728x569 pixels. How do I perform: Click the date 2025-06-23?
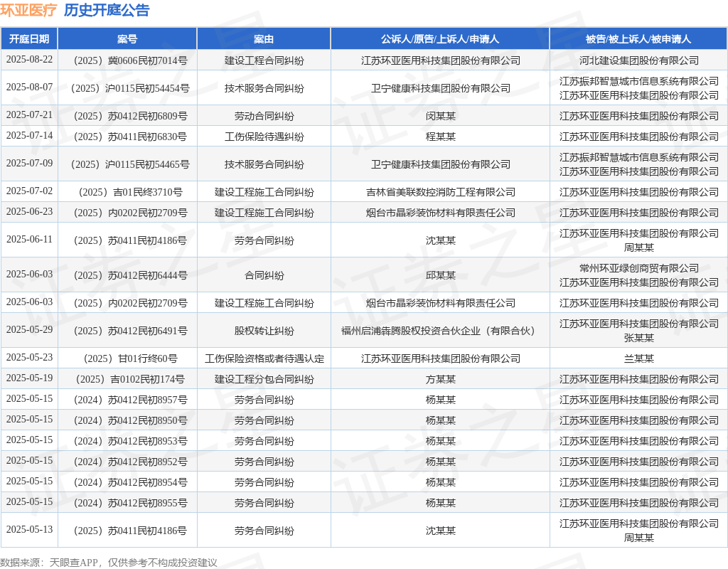point(29,211)
